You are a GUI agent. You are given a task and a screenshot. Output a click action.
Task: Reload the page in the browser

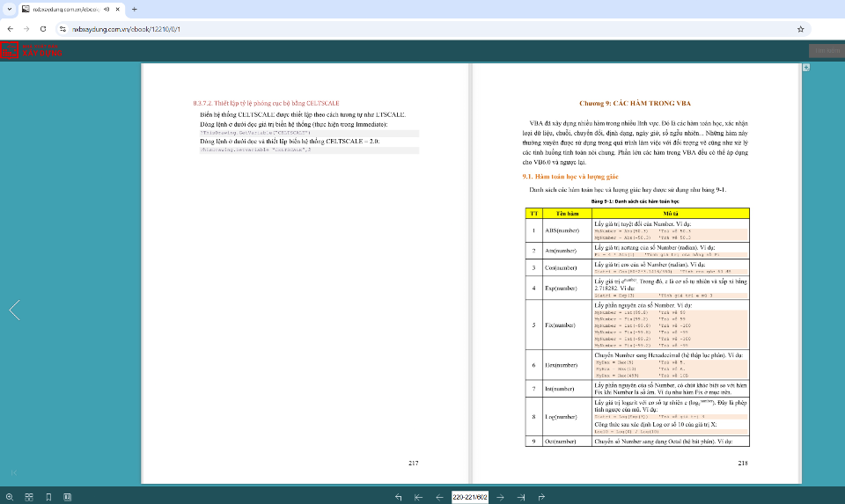click(x=44, y=28)
